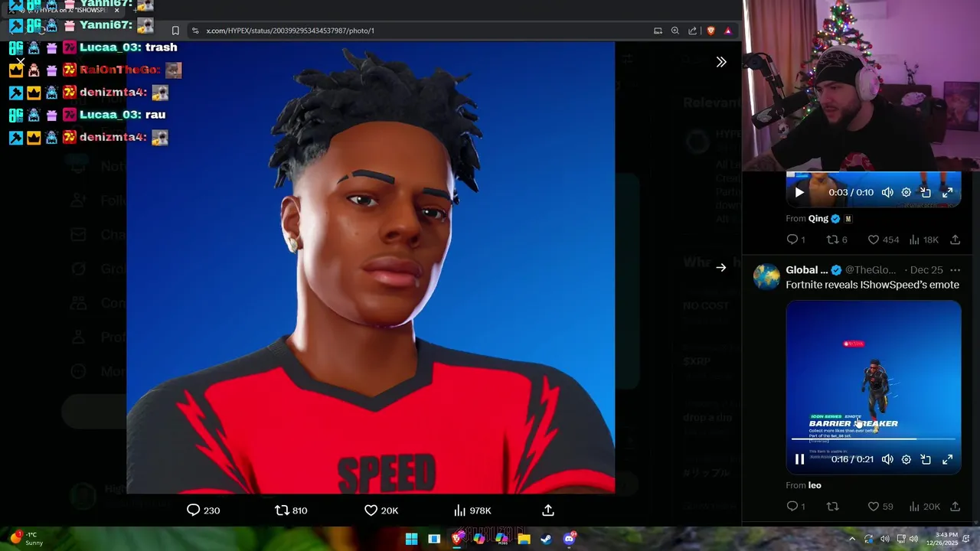Like the photo post with 20K likes
980x551 pixels.
[381, 510]
